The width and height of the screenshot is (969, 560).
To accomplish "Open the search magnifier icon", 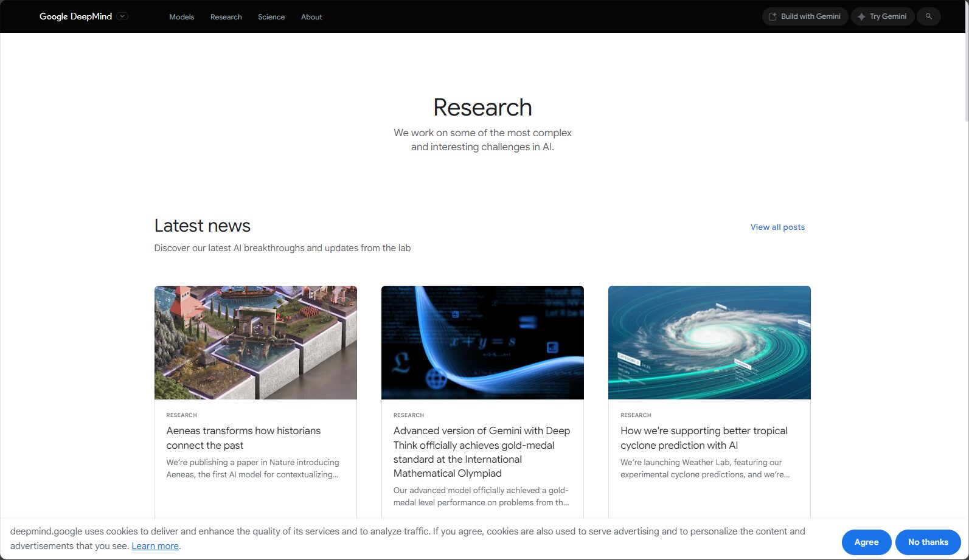I will coord(928,16).
